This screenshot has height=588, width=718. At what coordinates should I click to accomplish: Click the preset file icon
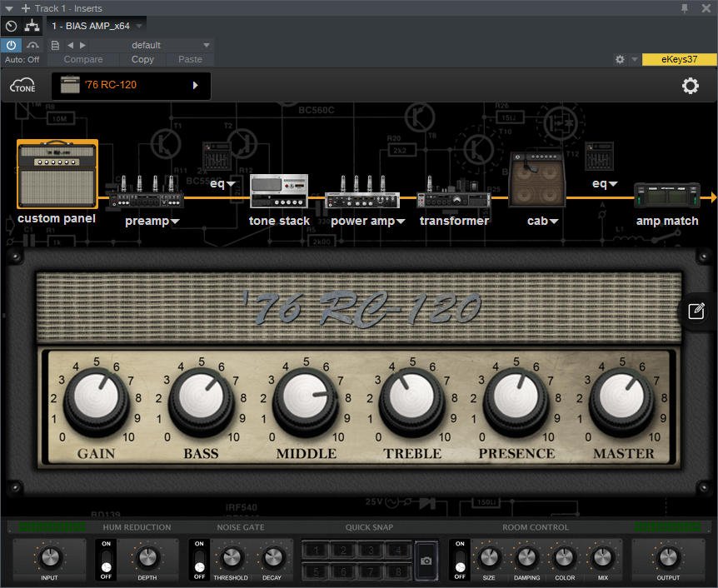click(56, 45)
